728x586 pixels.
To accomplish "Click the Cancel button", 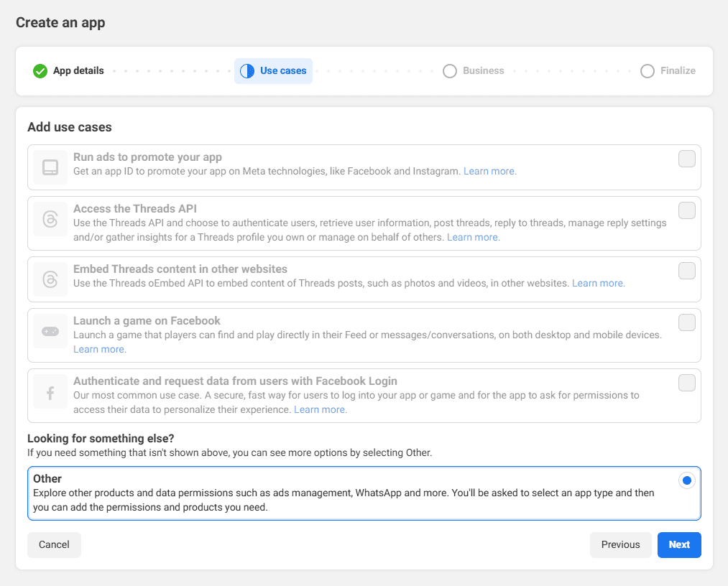I will 54,544.
